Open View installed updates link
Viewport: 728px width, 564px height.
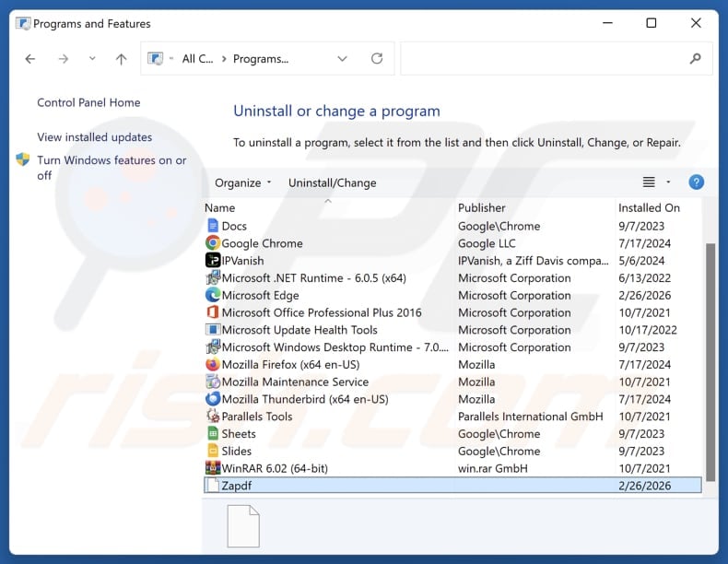pyautogui.click(x=95, y=137)
